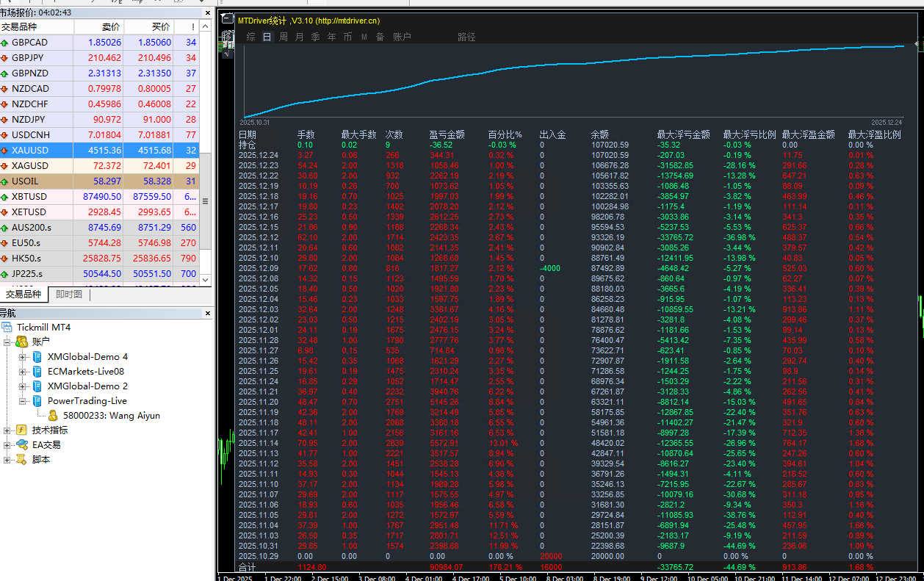The image size is (924, 581).
Task: Click the EA交易 expert advisors icon
Action: tap(22, 444)
